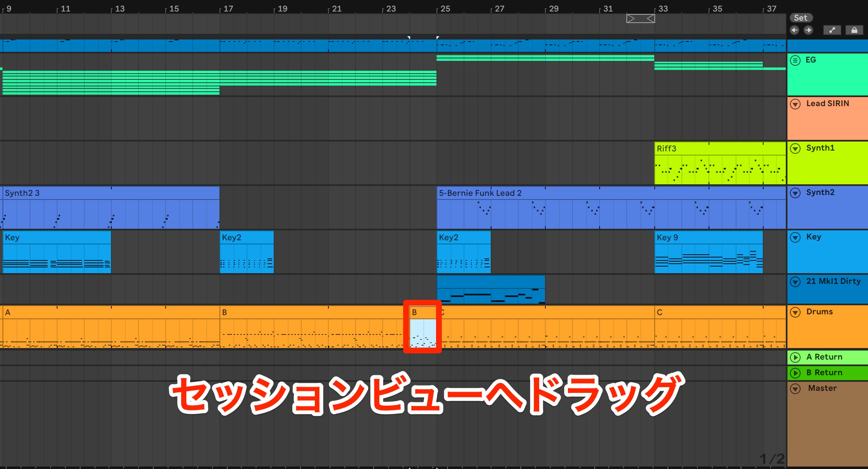Viewport: 868px width, 469px height.
Task: Click bar 37 in the beat ruler
Action: 771,9
